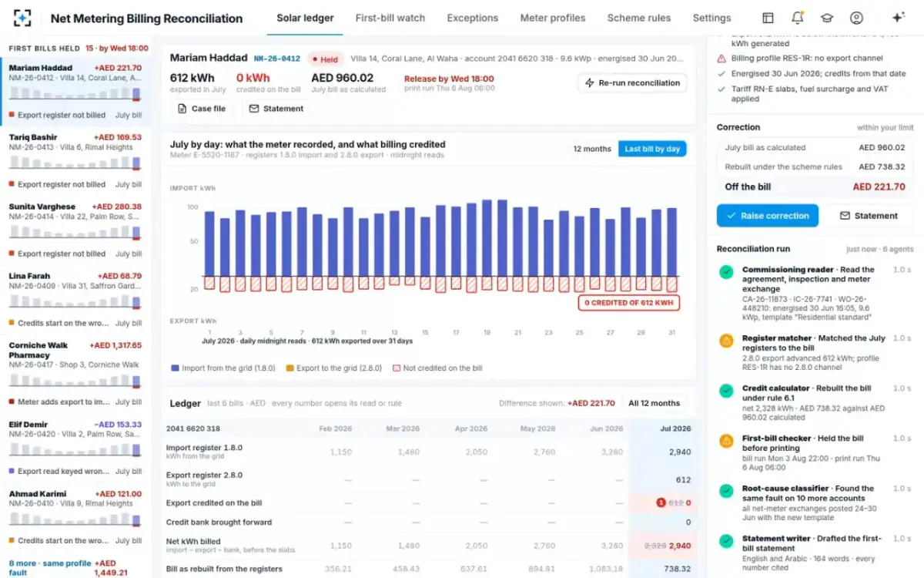Open the user account icon
The height and width of the screenshot is (578, 924).
pos(856,18)
